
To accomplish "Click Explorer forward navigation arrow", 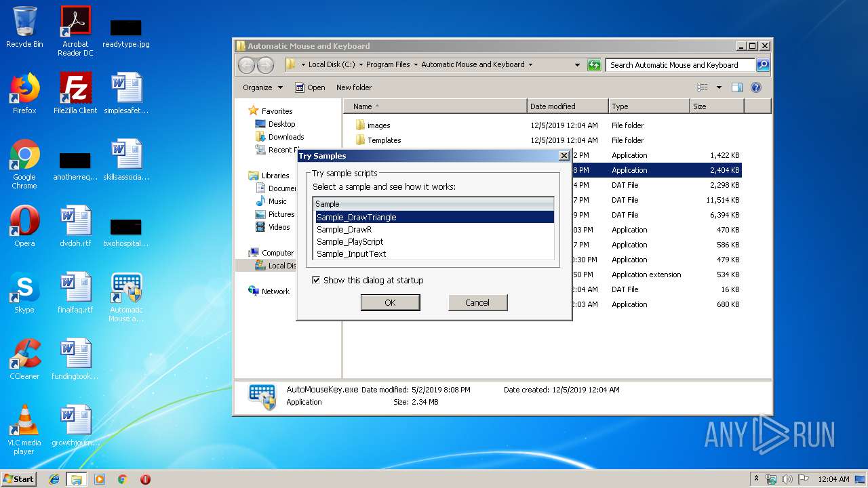I will 265,65.
